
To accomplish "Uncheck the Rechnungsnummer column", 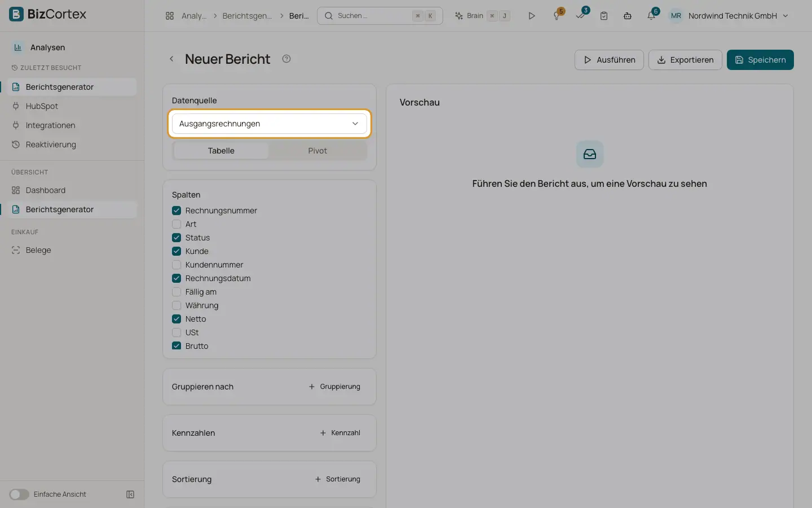I will tap(176, 211).
